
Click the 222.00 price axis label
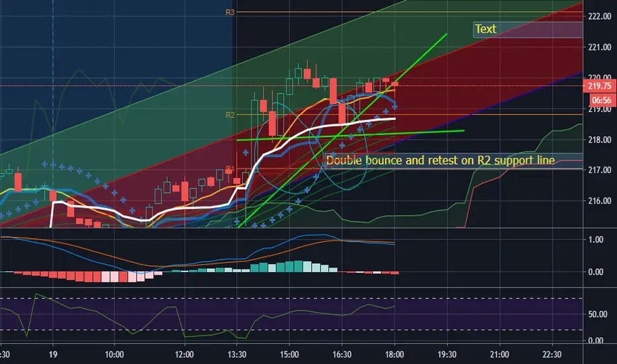tap(600, 16)
